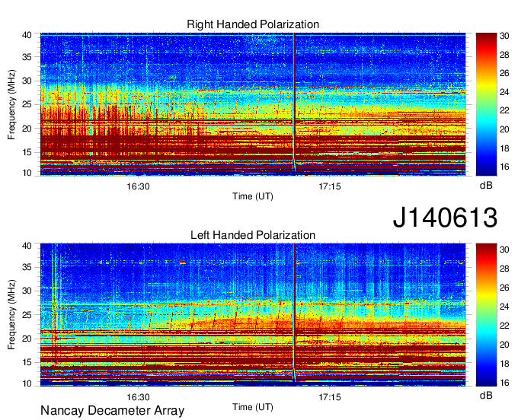
Task: Click the 22 label on the top colorbar
Action: click(x=504, y=110)
